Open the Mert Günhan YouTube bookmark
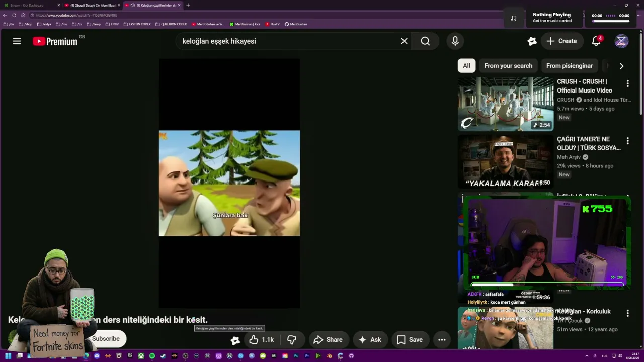 [x=208, y=24]
